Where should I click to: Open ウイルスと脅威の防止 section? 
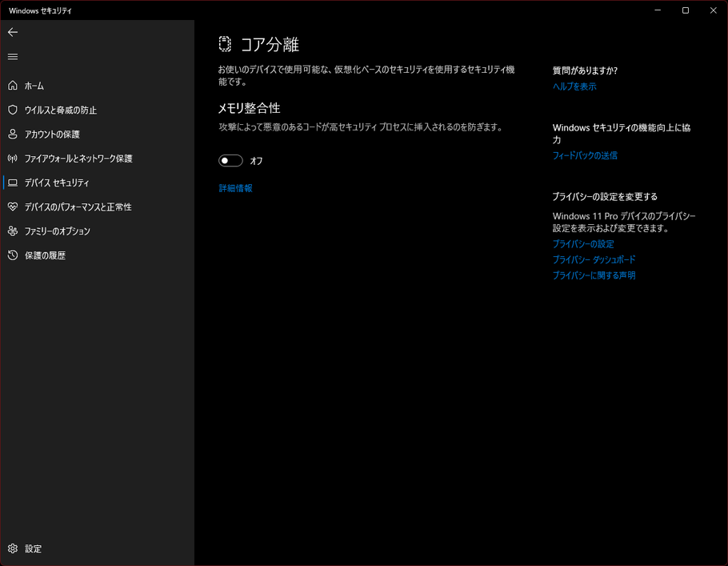(x=97, y=110)
